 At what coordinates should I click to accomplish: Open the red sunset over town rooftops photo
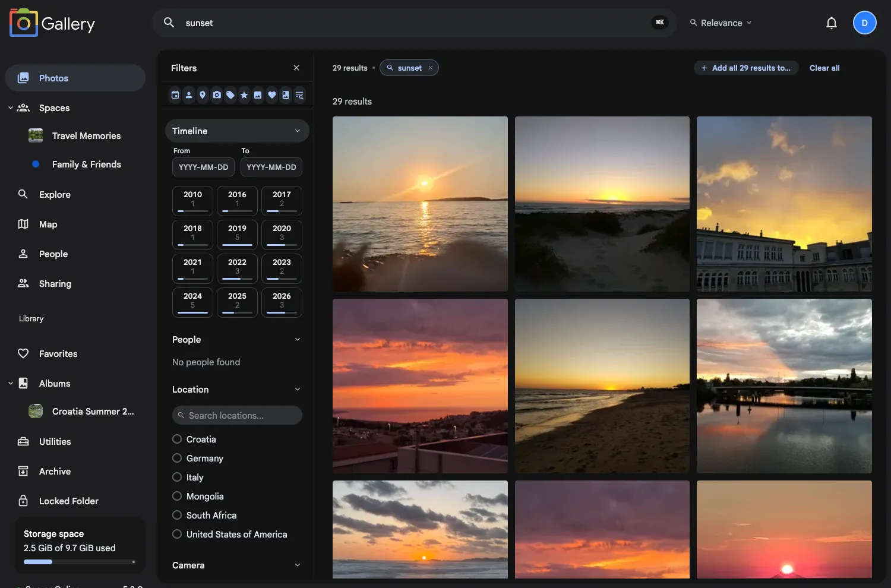pyautogui.click(x=420, y=386)
